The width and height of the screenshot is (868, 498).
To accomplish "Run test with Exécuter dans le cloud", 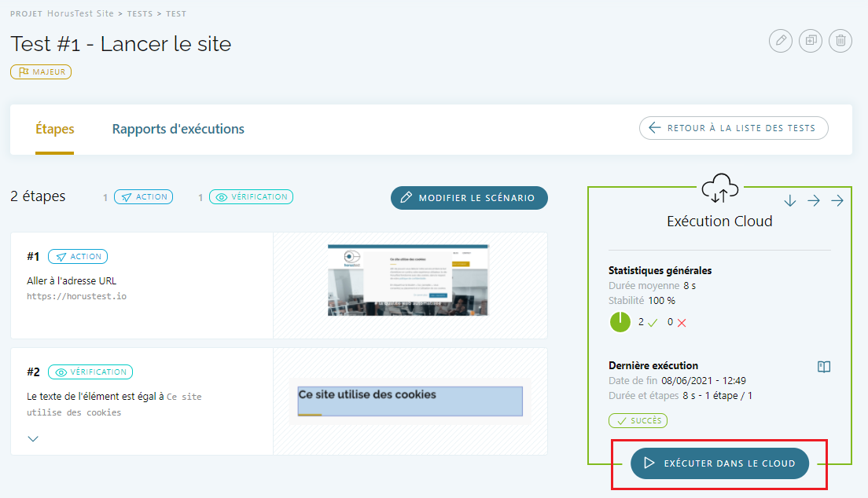I will pos(719,463).
